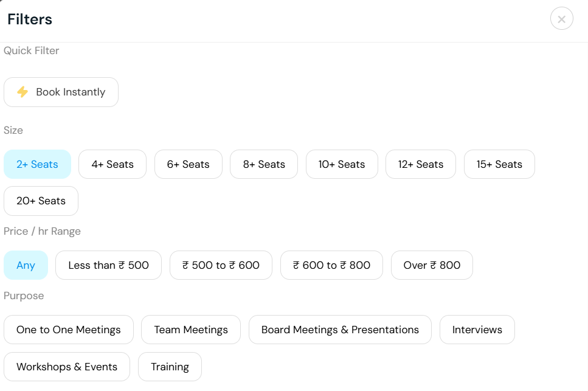Enable the Book Instantly quick filter
The height and width of the screenshot is (391, 588).
pyautogui.click(x=61, y=92)
